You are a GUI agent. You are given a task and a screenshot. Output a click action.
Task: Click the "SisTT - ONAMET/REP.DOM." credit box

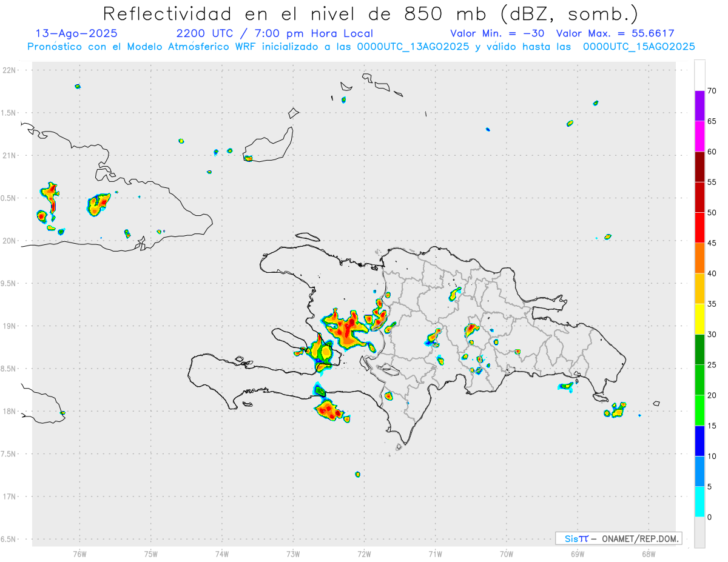(x=618, y=538)
